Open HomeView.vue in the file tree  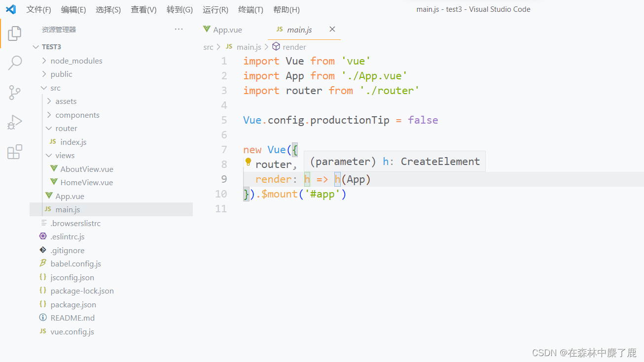(x=86, y=183)
